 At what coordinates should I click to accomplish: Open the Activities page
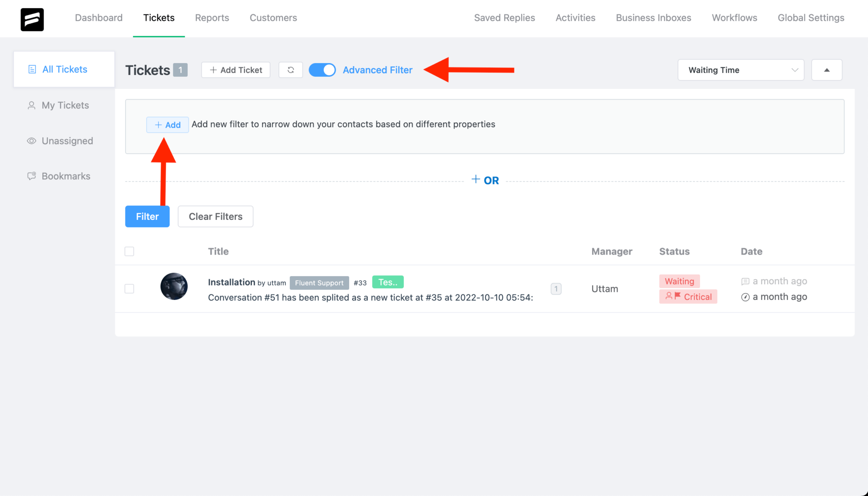click(576, 18)
